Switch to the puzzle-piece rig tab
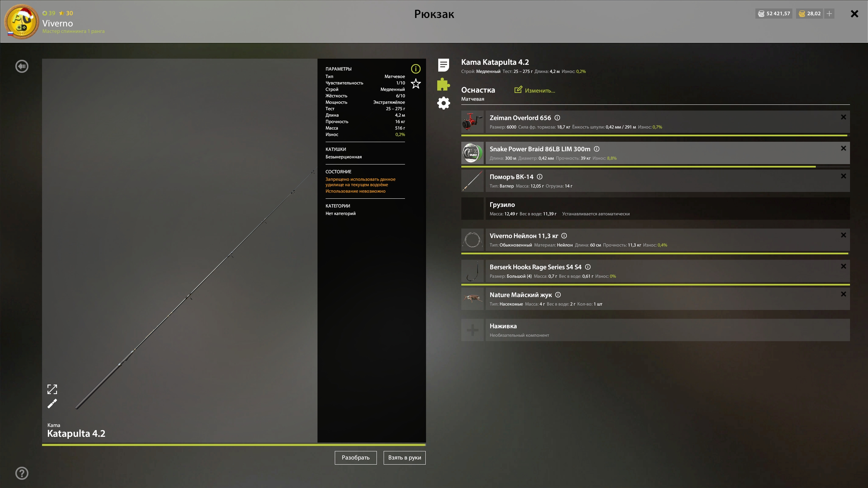868x488 pixels. point(443,84)
